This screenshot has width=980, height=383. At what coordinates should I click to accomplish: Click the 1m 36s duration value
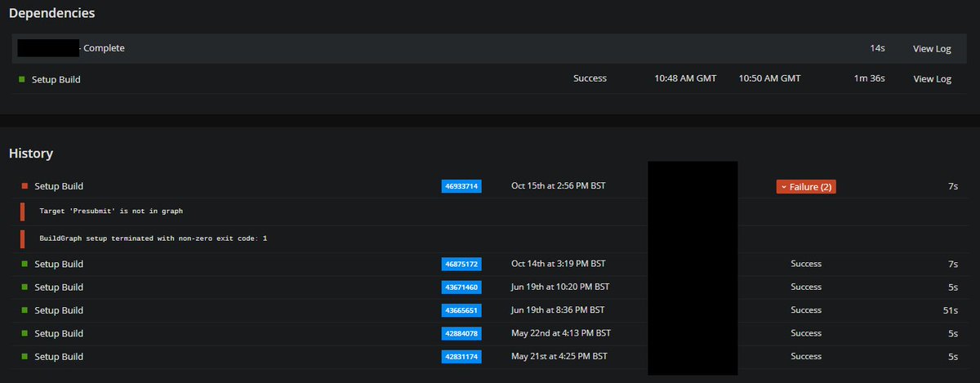870,79
